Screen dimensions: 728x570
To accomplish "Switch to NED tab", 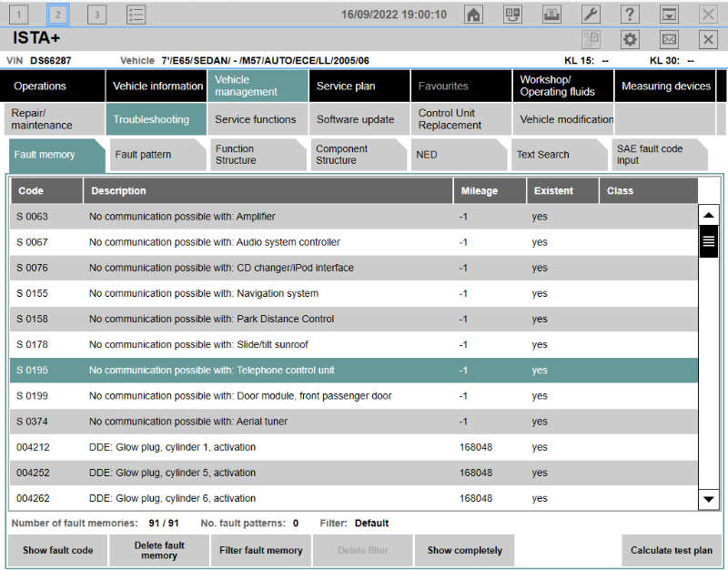I will pyautogui.click(x=459, y=155).
